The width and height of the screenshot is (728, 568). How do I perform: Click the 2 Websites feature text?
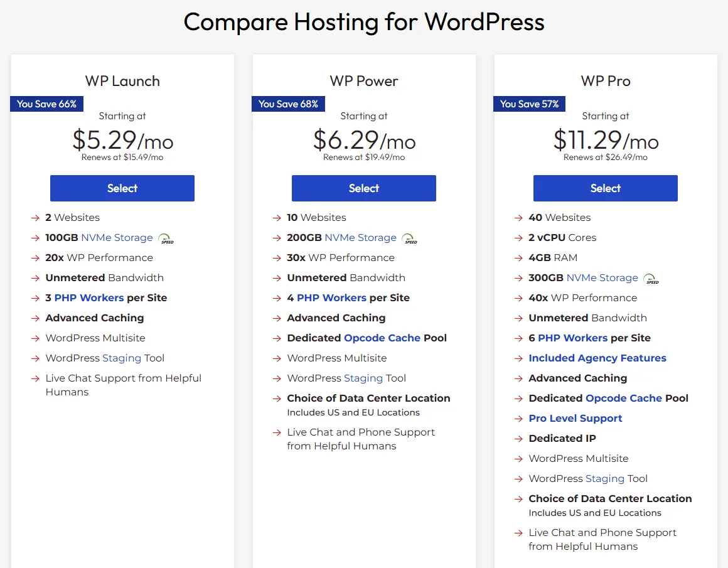click(x=72, y=217)
